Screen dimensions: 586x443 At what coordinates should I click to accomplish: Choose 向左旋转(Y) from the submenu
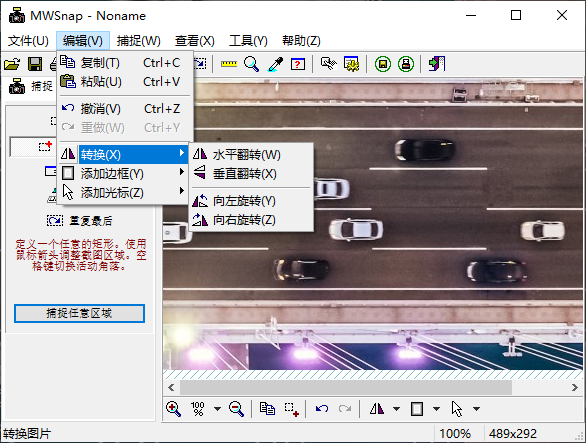tap(251, 201)
